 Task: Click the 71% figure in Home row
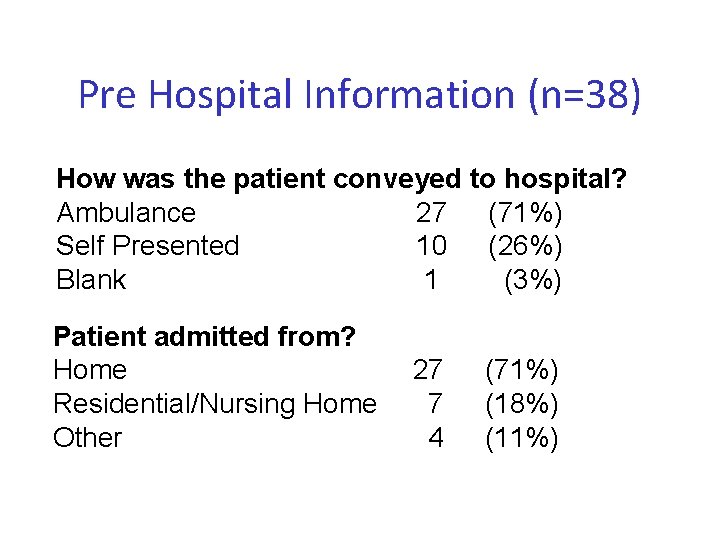522,370
